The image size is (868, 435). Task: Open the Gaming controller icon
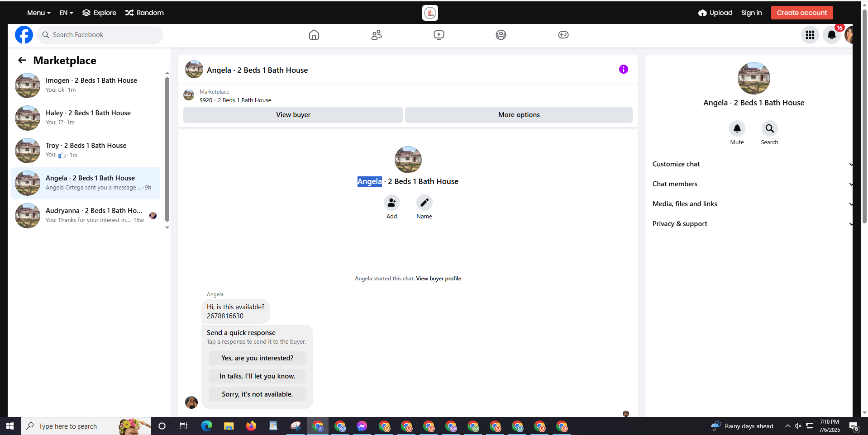point(563,35)
